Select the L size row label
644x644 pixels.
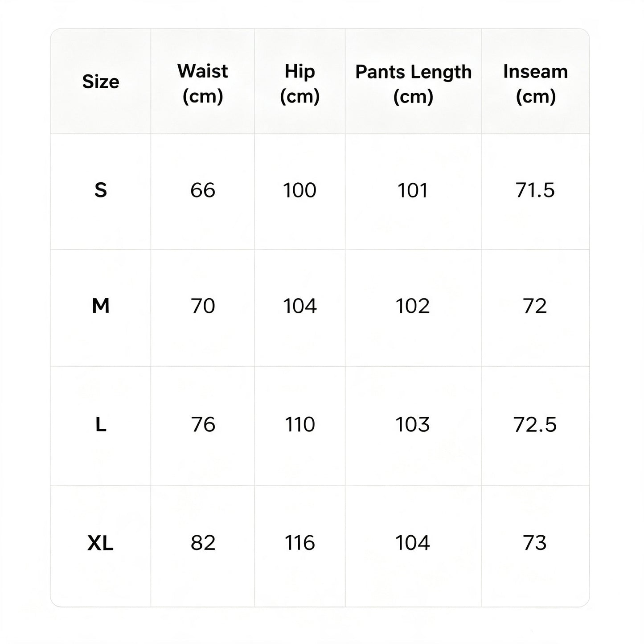coord(101,424)
